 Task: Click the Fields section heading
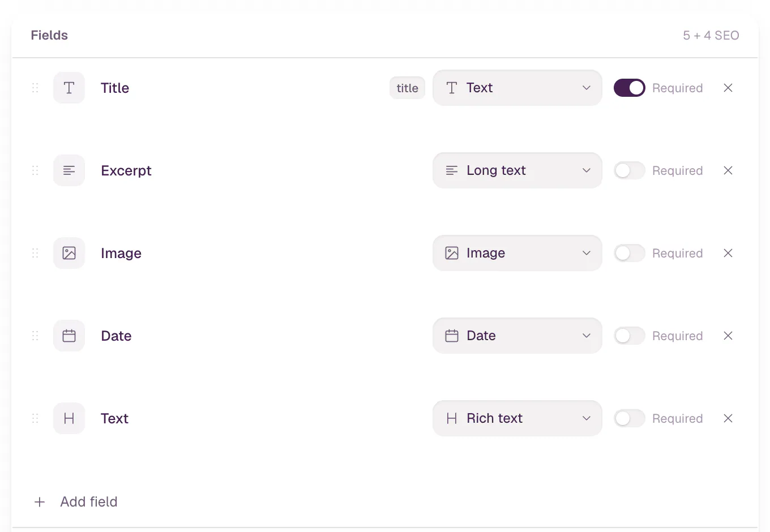tap(49, 35)
